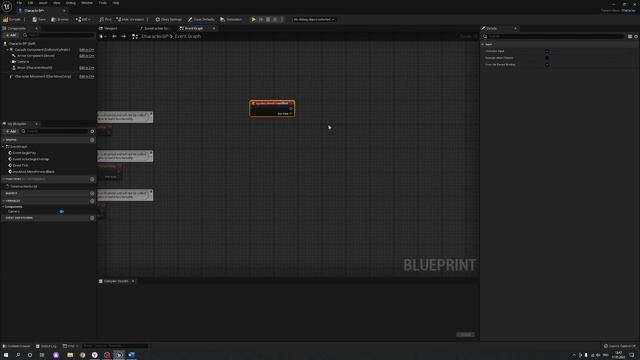Focus the My Blueprint search field

coord(54,131)
